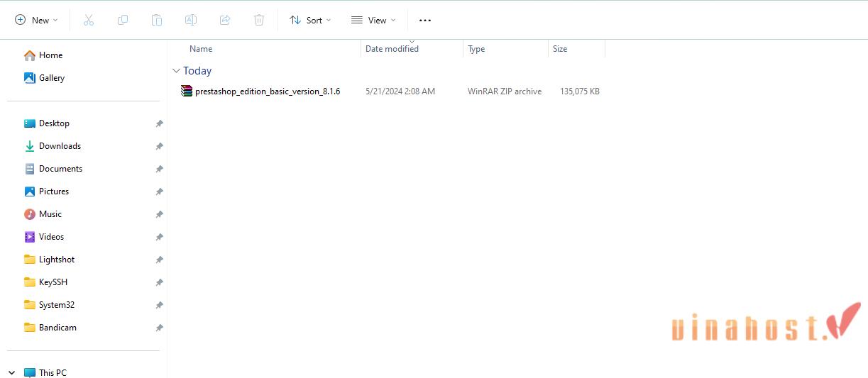Screen dimensions: 868x378
Task: Click the Cut scissors icon
Action: tap(89, 21)
